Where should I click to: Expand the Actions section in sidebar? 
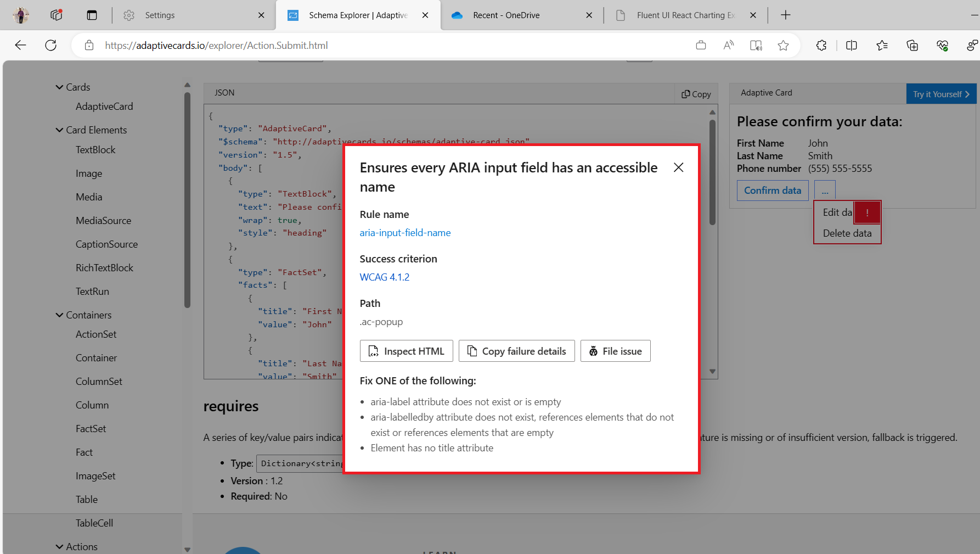point(59,546)
